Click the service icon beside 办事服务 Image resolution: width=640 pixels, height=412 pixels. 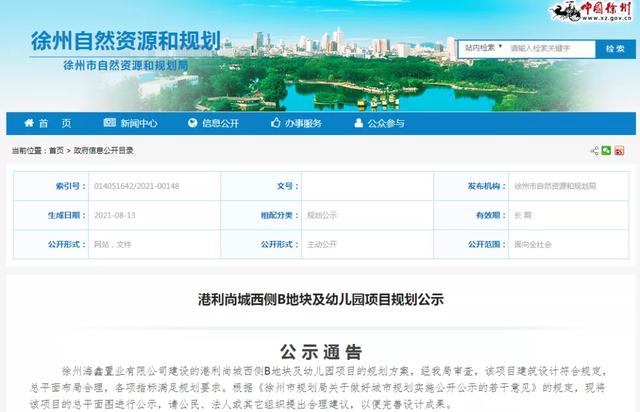tap(275, 123)
